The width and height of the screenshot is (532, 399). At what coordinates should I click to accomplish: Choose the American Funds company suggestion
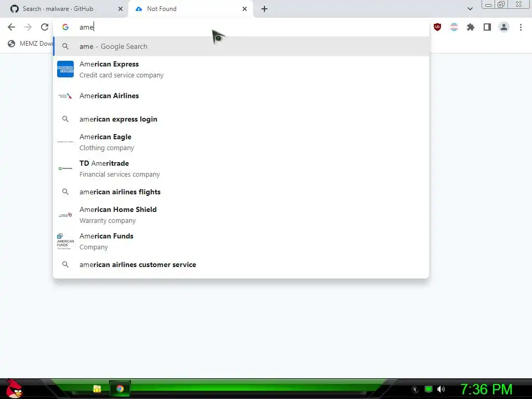[241, 241]
